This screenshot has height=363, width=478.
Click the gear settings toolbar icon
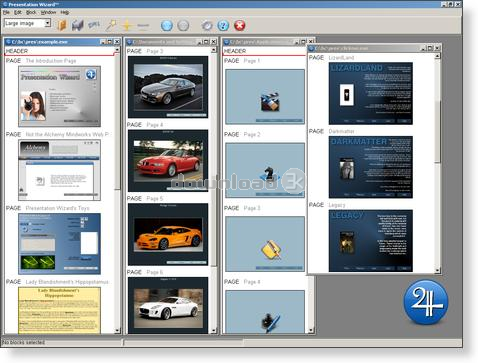(x=207, y=25)
